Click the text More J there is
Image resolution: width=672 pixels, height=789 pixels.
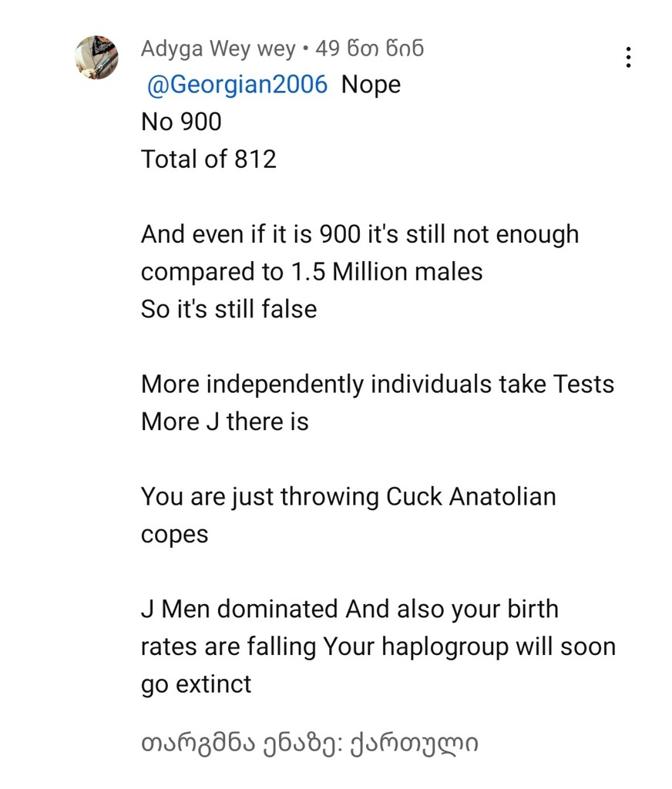pos(224,421)
